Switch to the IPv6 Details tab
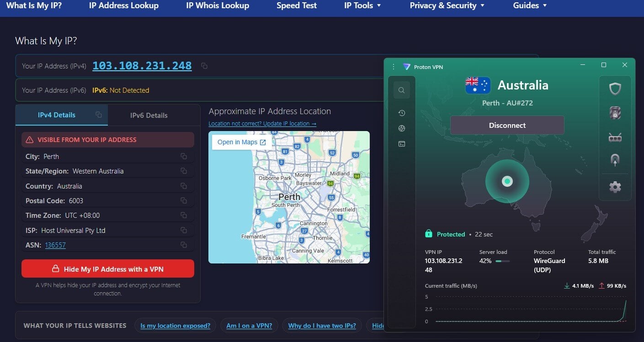Screen dimensions: 644x342 tap(149, 115)
